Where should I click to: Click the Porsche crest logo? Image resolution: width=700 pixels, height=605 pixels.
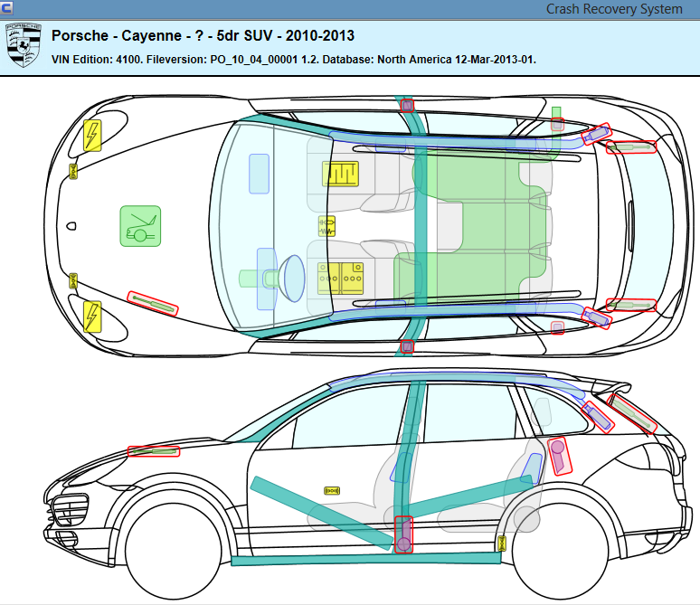(24, 45)
